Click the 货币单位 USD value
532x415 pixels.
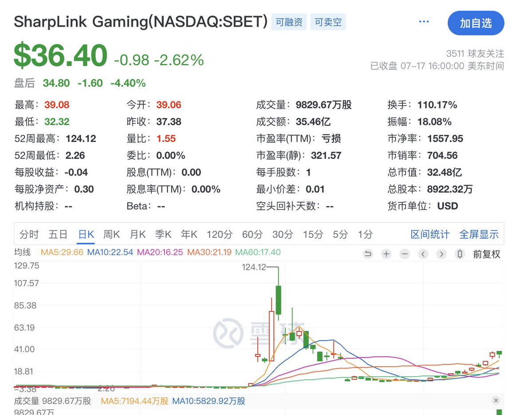click(448, 206)
